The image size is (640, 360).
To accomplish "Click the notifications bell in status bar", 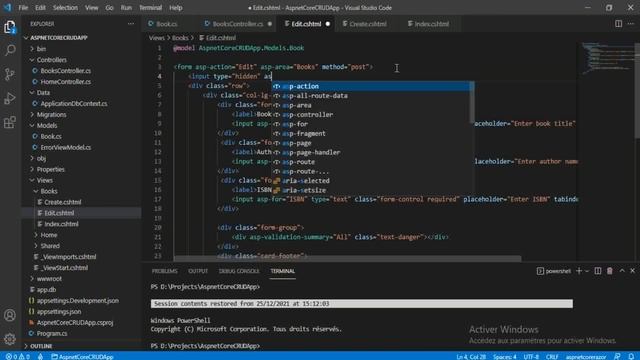I will [x=631, y=356].
